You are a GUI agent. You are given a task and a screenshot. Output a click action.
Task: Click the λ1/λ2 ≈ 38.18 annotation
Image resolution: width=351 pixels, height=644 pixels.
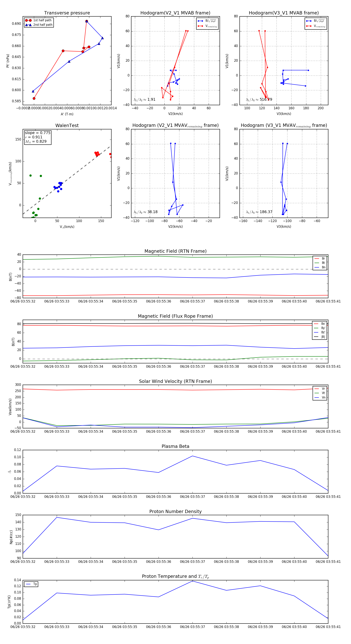[145, 212]
